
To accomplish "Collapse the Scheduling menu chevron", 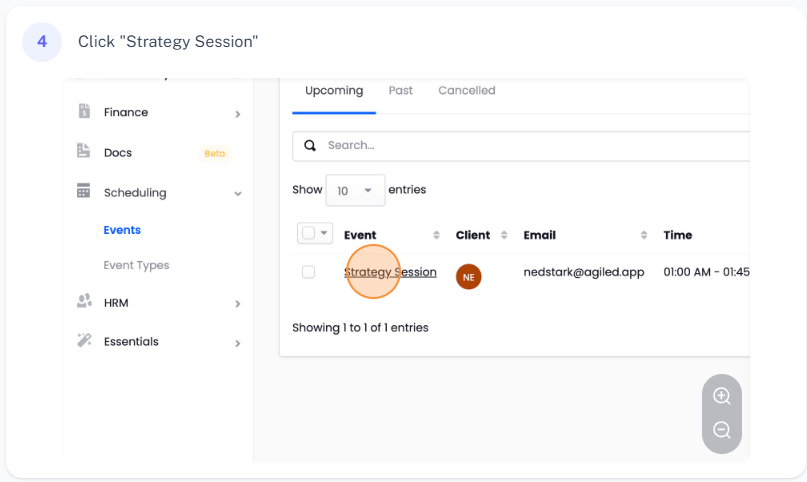I will (x=237, y=193).
